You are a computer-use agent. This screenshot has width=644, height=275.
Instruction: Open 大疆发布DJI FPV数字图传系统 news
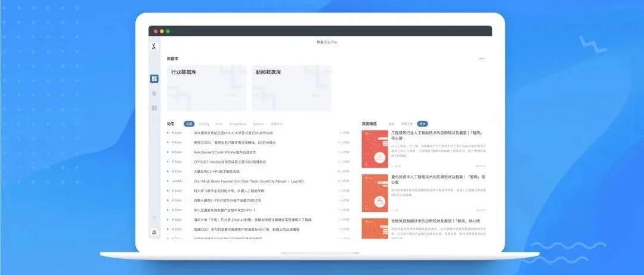(216, 171)
